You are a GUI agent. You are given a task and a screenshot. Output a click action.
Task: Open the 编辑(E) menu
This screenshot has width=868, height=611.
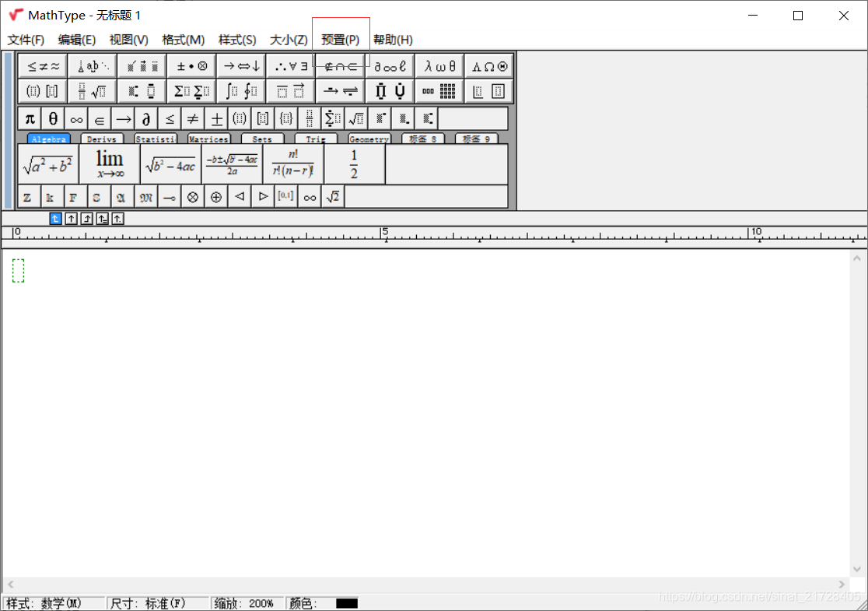(x=77, y=40)
